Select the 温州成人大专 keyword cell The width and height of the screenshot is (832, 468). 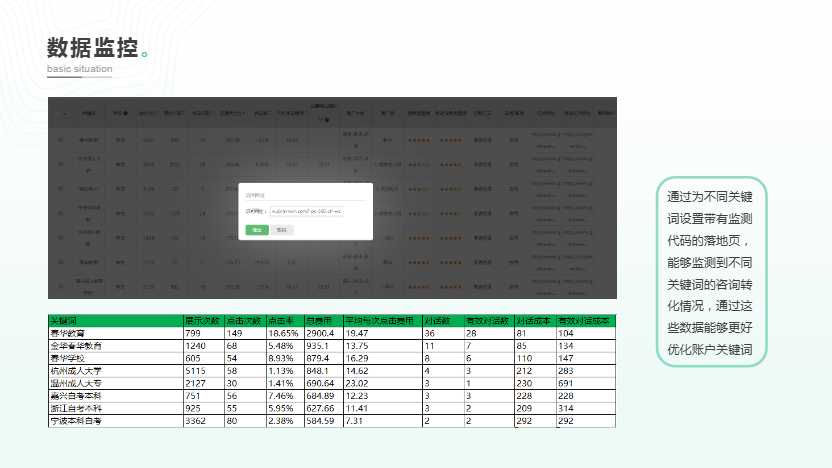click(115, 383)
